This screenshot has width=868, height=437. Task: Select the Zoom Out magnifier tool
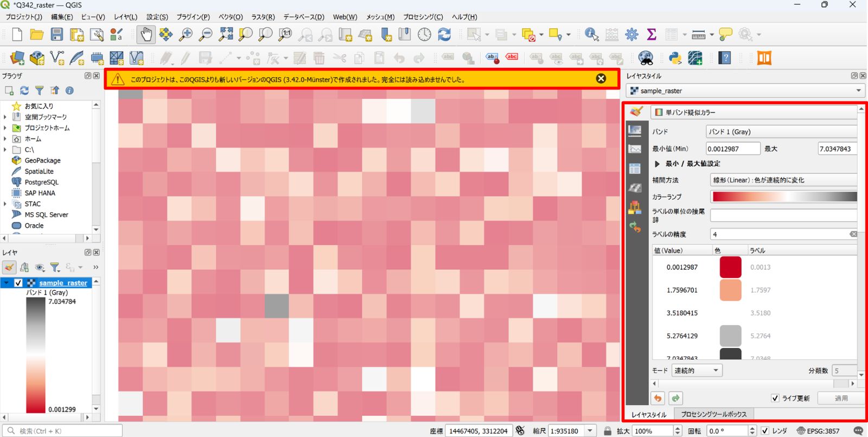click(206, 35)
